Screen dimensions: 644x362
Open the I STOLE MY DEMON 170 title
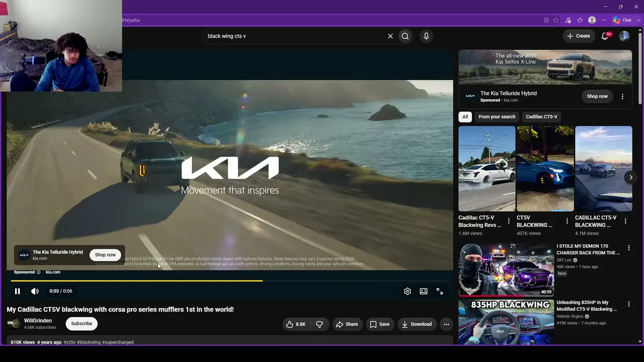[x=588, y=250]
